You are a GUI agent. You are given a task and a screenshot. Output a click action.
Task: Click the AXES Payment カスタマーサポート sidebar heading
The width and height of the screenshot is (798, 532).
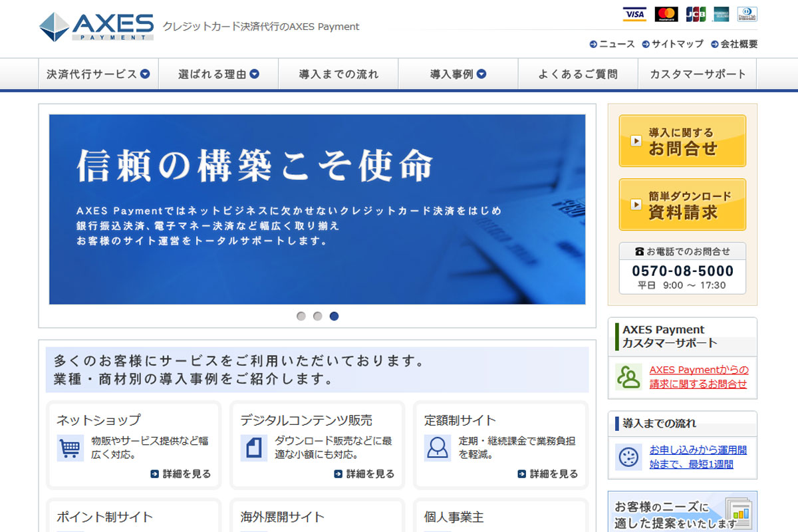click(670, 336)
